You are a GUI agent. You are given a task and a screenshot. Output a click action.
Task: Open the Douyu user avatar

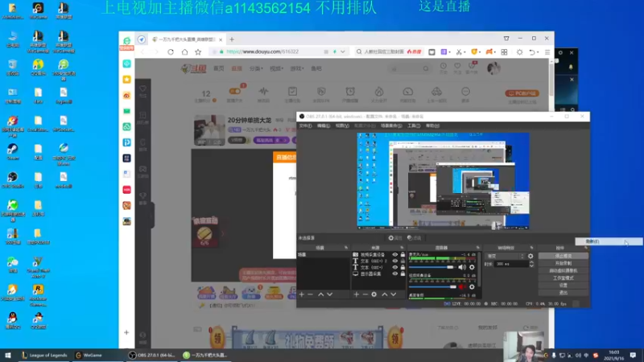(x=493, y=68)
